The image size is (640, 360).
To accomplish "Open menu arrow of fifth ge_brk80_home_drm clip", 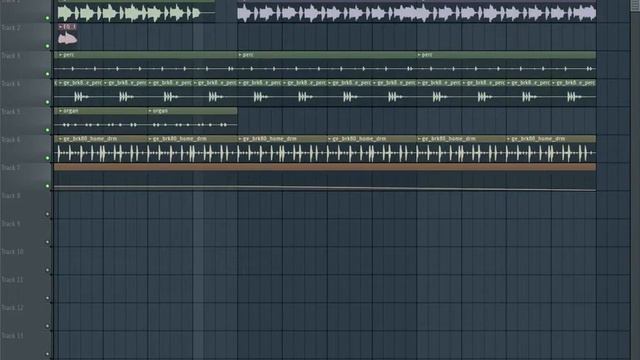I will click(x=420, y=139).
